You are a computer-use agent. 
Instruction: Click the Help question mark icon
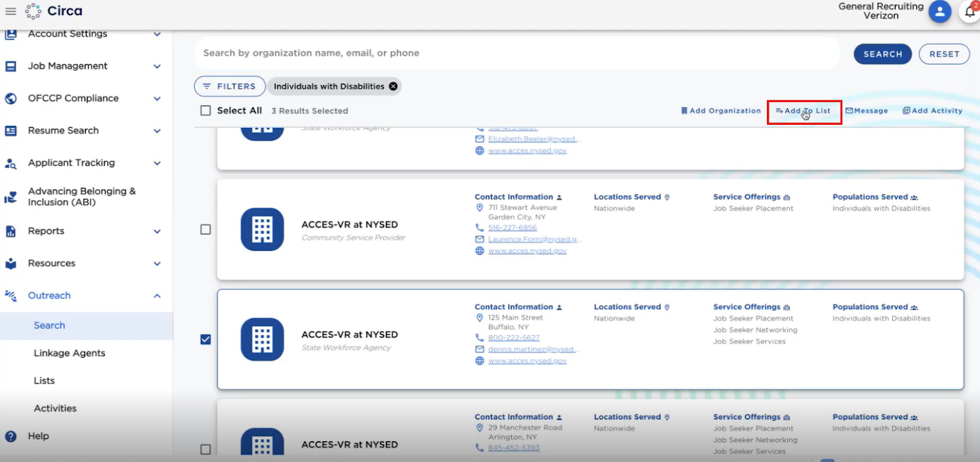pos(10,436)
